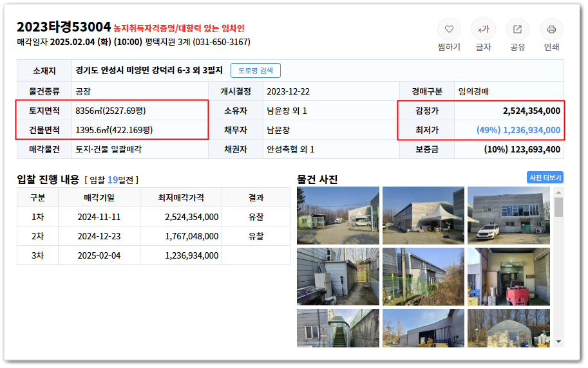Open the red forklift interior photo
Screen dimensions: 588x368
tap(509, 277)
